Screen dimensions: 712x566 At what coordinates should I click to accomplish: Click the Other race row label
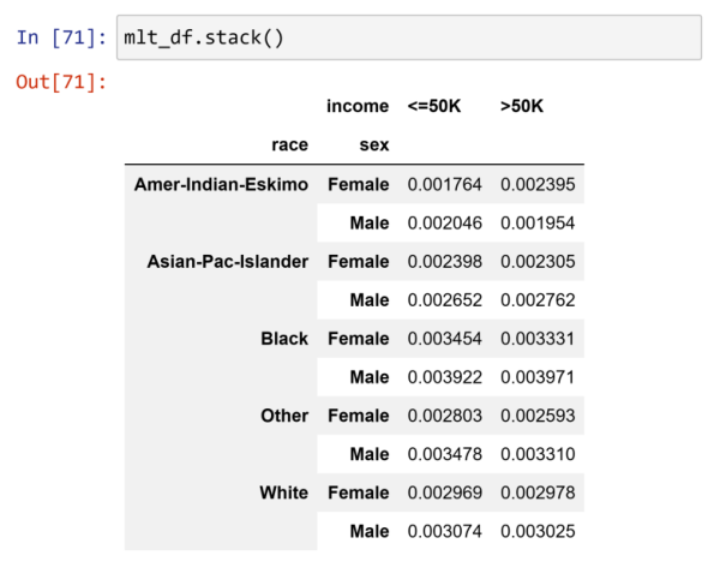click(284, 415)
